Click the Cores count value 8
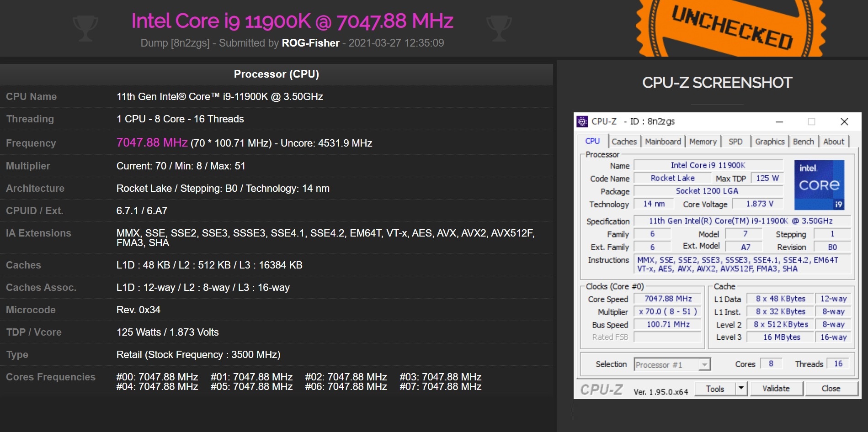 pyautogui.click(x=771, y=364)
